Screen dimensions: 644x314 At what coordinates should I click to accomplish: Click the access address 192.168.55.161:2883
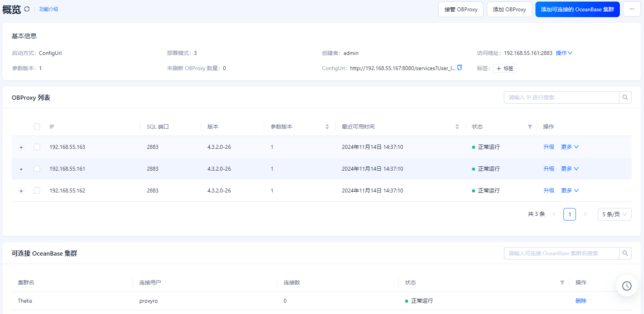point(528,53)
